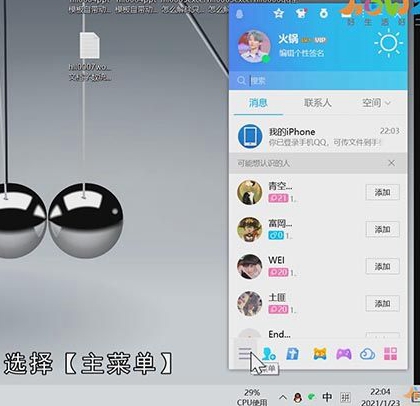Click the shirt dress-up icon in title bar
420x406 pixels.
coord(301,13)
